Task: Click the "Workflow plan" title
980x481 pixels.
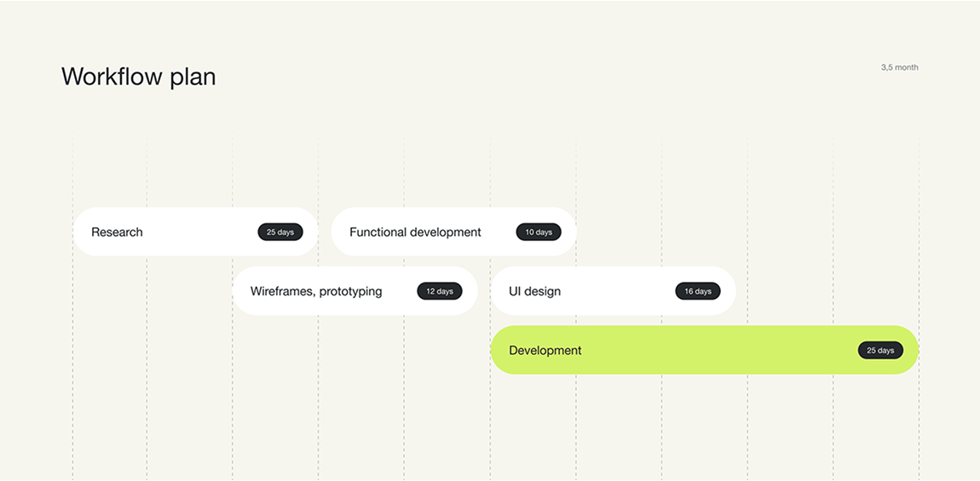Action: 138,77
